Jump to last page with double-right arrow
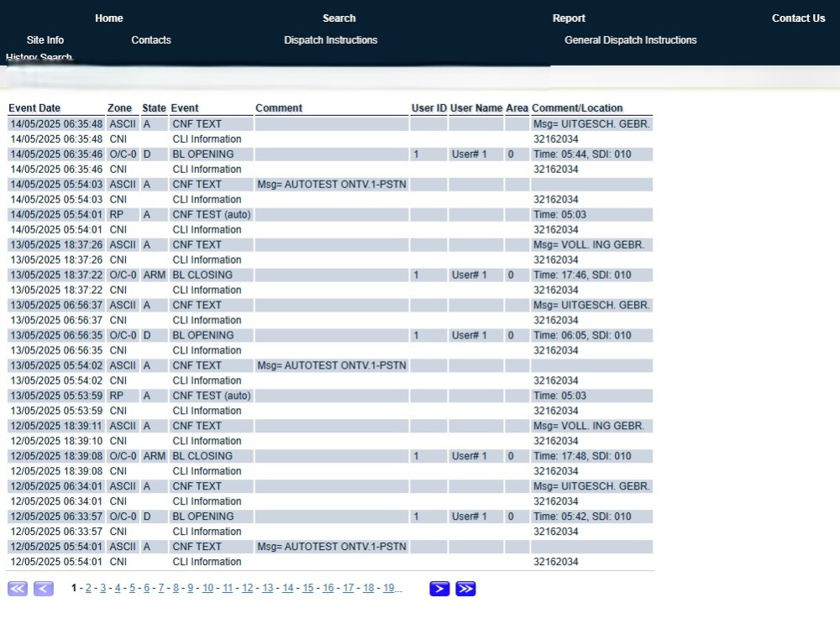This screenshot has height=629, width=840. point(465,589)
